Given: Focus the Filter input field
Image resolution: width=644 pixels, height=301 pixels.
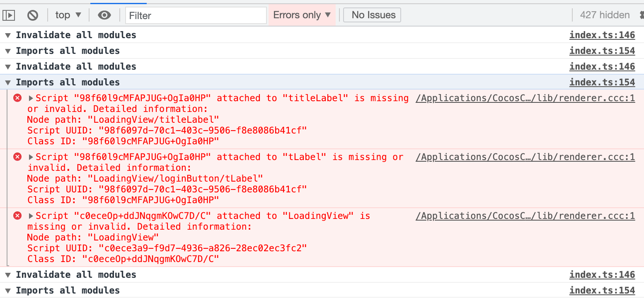Looking at the screenshot, I should click(x=196, y=15).
